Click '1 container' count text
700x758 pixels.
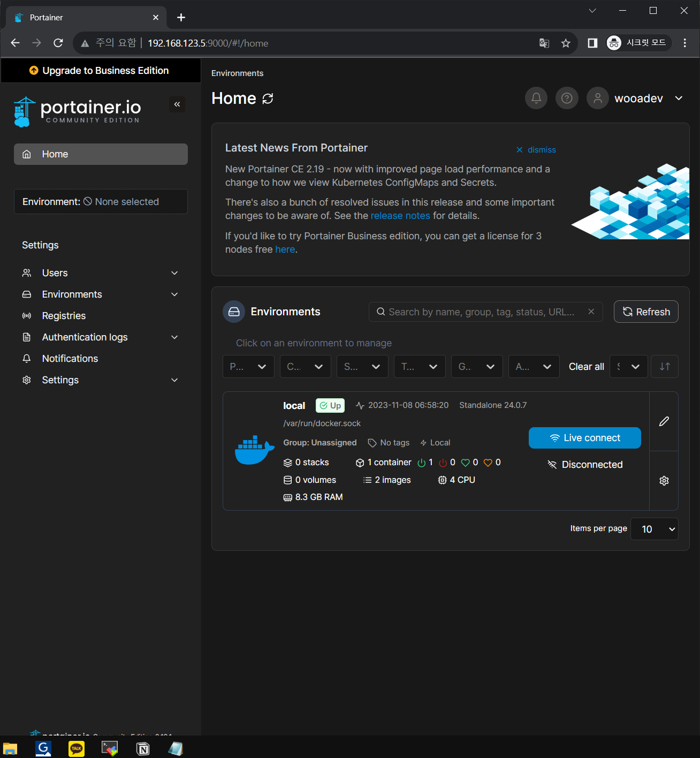[x=390, y=463]
